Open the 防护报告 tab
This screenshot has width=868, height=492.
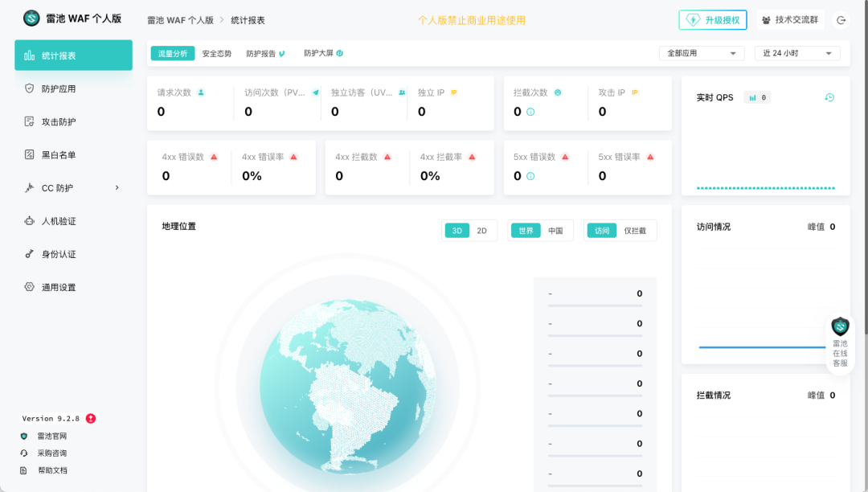265,54
